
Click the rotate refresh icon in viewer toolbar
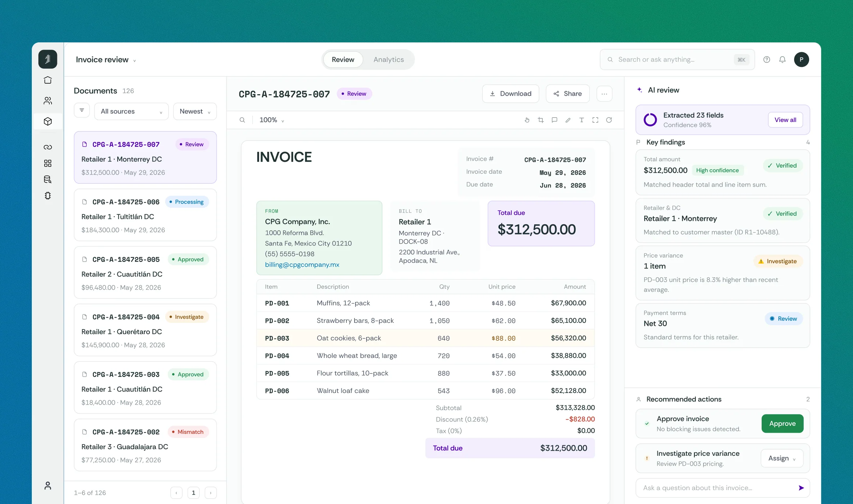(x=609, y=120)
